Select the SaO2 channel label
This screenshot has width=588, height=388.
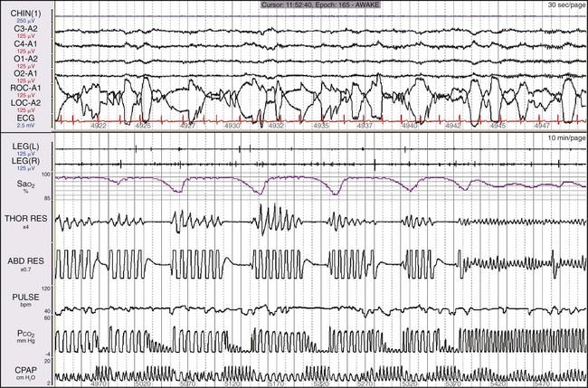click(x=15, y=185)
